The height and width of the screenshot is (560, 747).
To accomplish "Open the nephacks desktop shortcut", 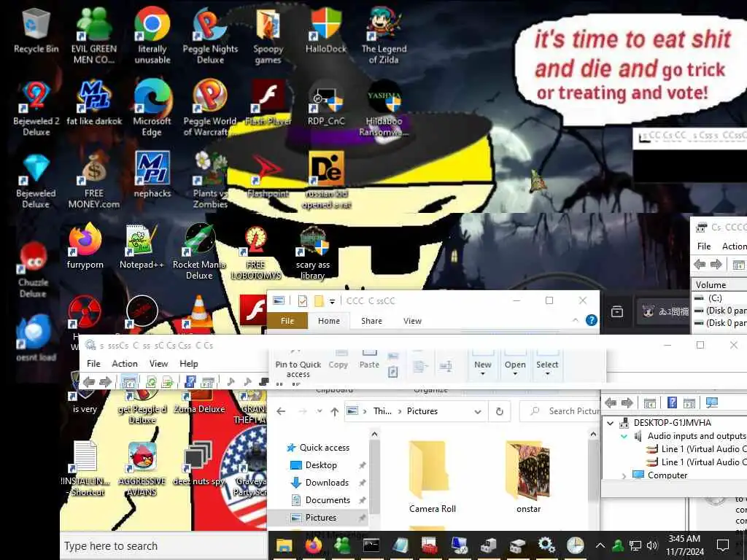I will [152, 174].
